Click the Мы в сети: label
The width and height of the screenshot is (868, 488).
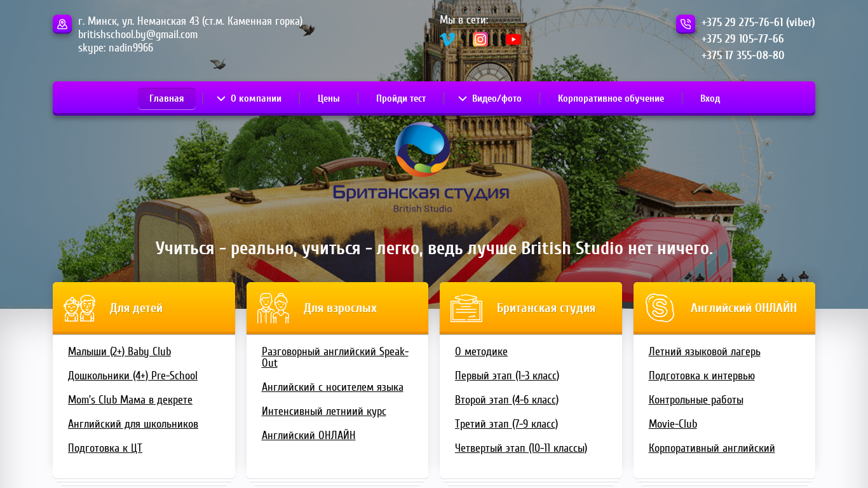(x=464, y=20)
